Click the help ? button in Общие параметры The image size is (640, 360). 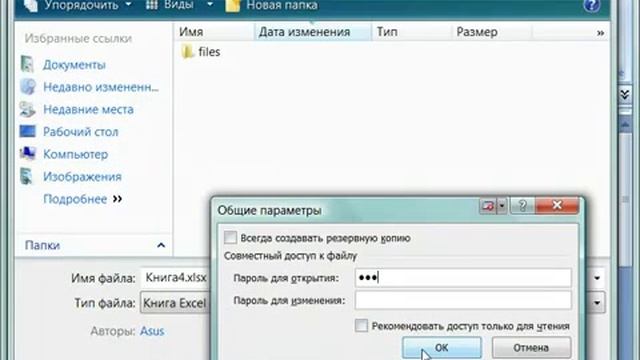click(x=522, y=206)
